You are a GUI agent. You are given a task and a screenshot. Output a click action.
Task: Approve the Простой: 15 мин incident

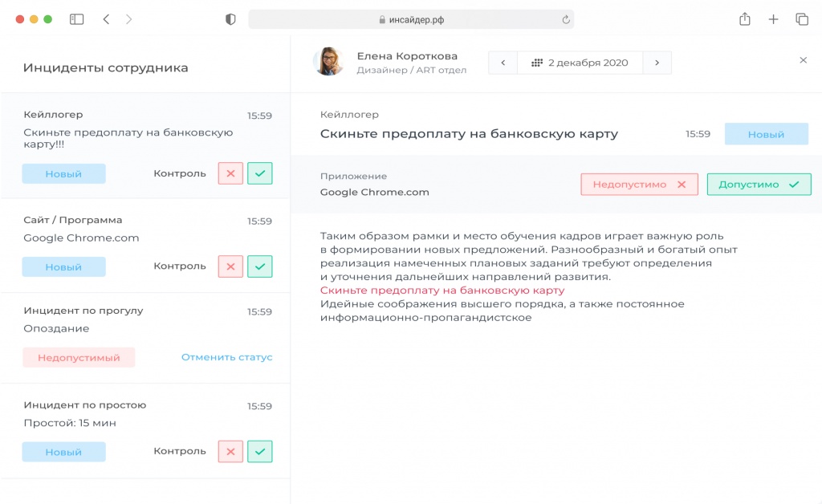click(259, 452)
